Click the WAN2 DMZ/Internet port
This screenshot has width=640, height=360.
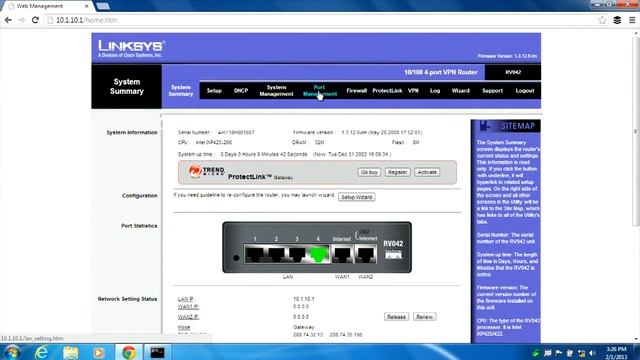coord(365,254)
